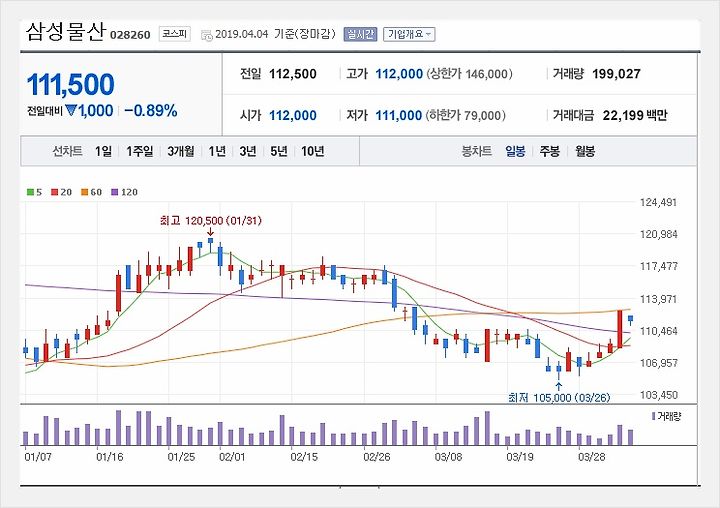Click the red 20-day moving average swatch
Viewport: 720px width, 508px height.
click(55, 192)
